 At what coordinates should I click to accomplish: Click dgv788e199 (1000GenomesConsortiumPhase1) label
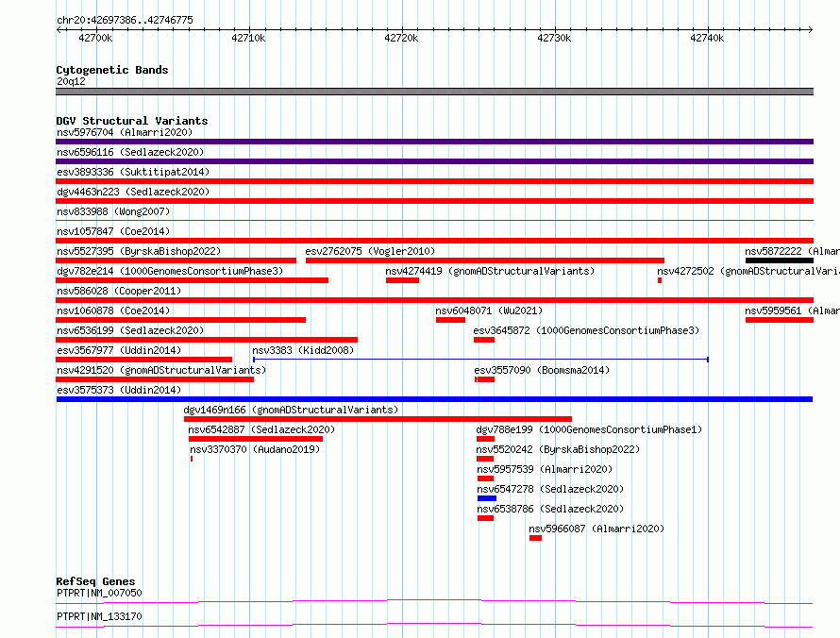click(x=589, y=429)
